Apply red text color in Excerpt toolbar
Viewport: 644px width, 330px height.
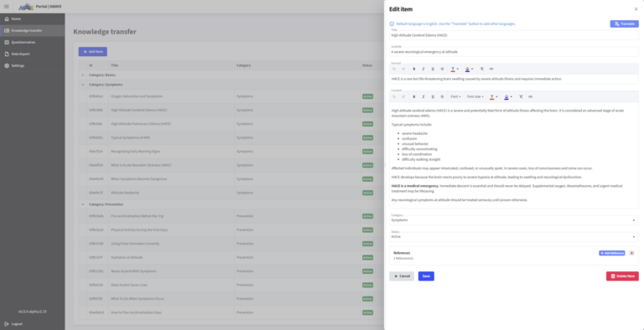pyautogui.click(x=453, y=69)
